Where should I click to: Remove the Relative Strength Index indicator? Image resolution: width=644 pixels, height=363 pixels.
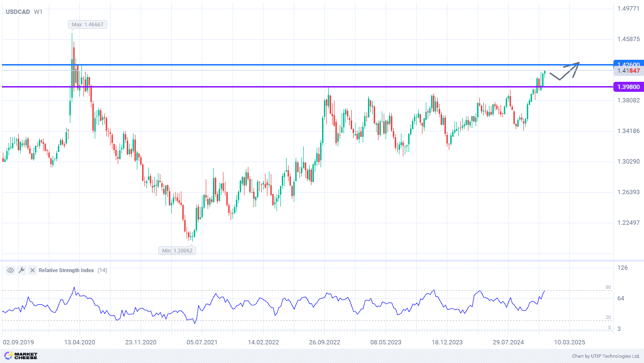(x=33, y=270)
